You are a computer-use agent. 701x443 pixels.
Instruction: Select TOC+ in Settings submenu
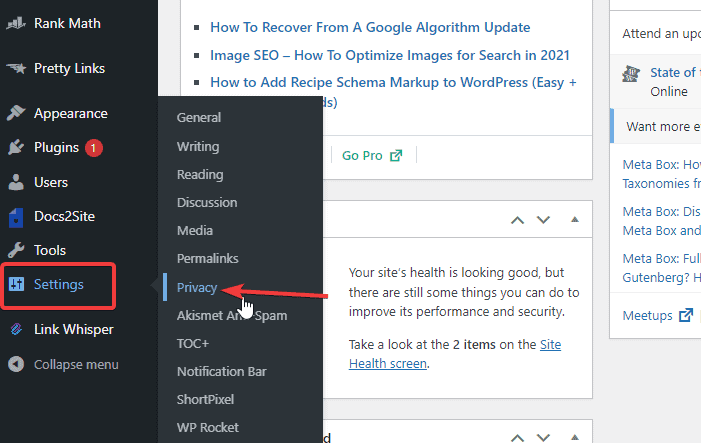(193, 343)
